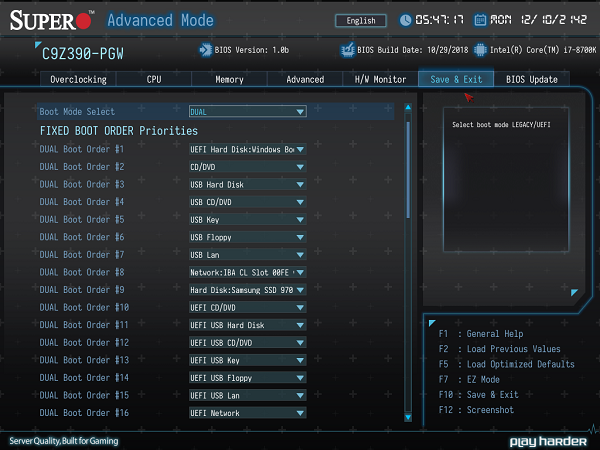Image resolution: width=600 pixels, height=450 pixels.
Task: Click the clock icon beside time
Action: click(405, 20)
